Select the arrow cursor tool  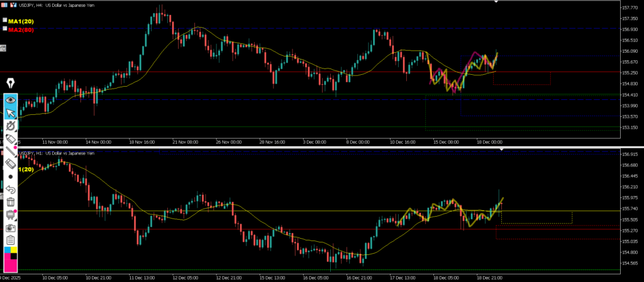point(11,113)
